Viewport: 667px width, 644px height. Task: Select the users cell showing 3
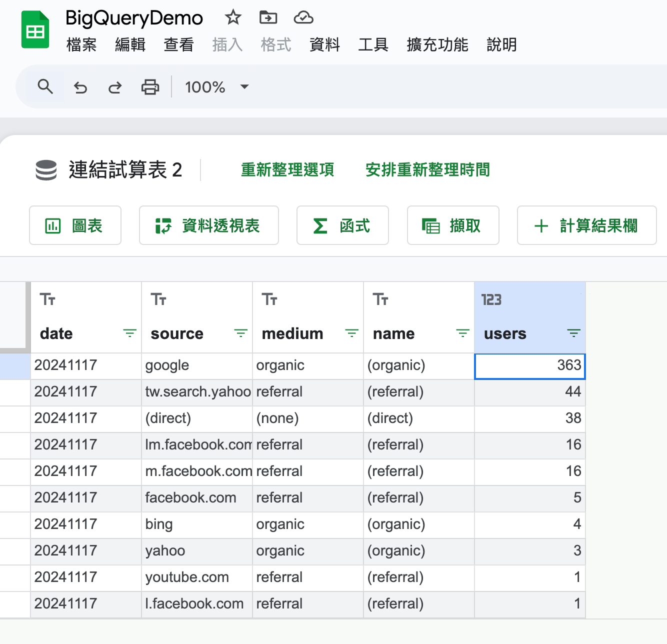[530, 551]
